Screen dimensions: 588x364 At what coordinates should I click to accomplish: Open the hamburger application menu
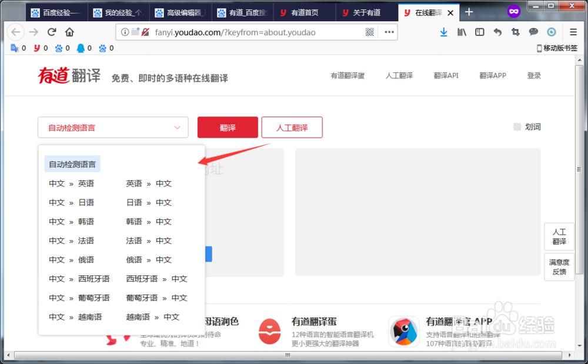tap(573, 32)
